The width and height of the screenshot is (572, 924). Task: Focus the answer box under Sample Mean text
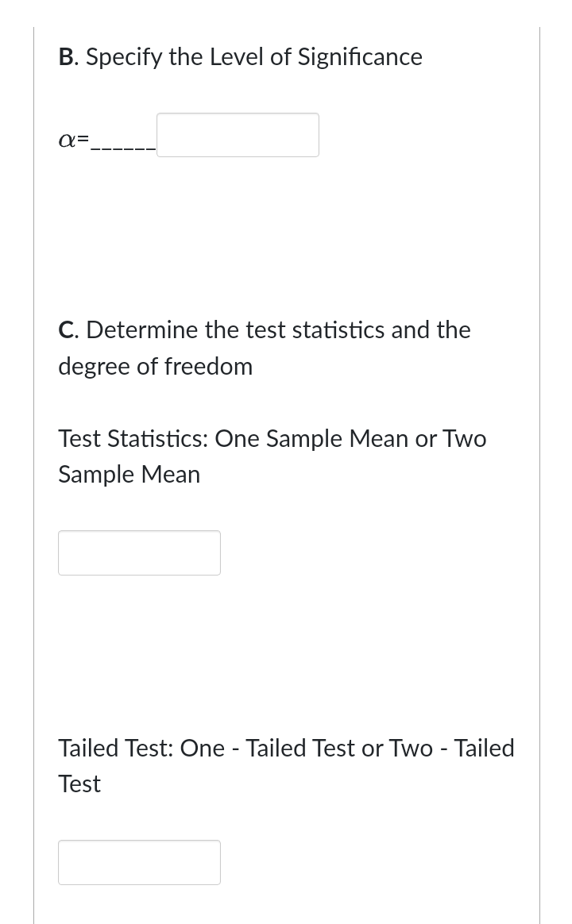(139, 552)
